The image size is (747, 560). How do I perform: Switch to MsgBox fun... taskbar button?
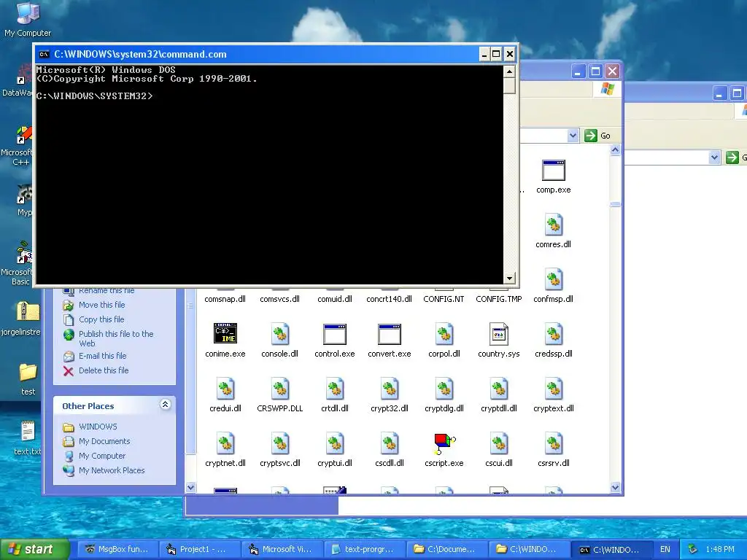[117, 549]
